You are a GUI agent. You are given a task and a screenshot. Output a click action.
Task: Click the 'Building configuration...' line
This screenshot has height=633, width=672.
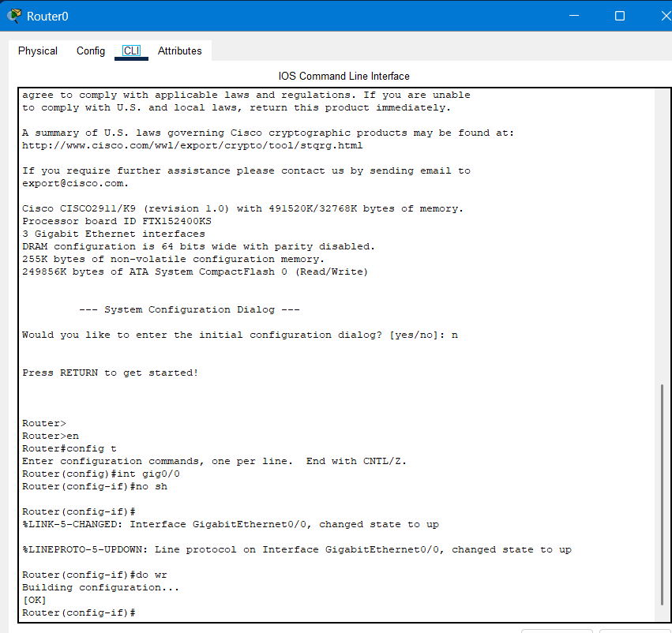click(101, 587)
